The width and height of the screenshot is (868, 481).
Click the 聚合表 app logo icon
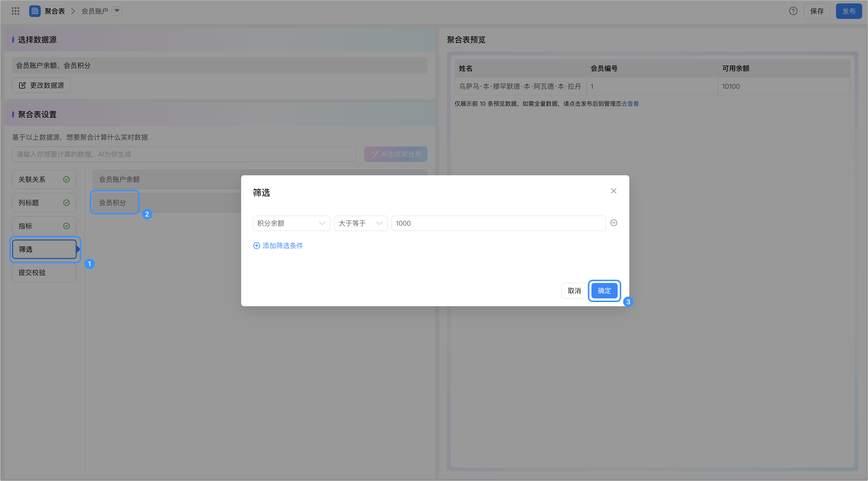[35, 11]
